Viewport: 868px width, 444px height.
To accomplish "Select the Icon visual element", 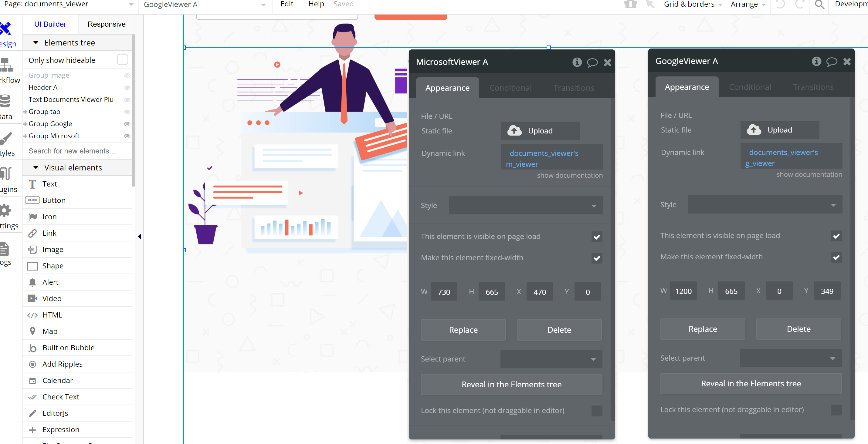I will tap(77, 217).
